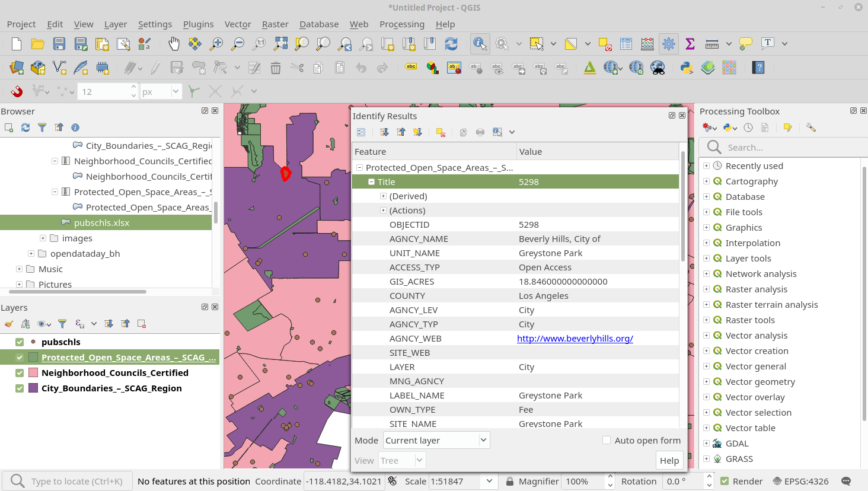This screenshot has width=868, height=491.
Task: Open the beverlyhills.org link
Action: point(575,339)
